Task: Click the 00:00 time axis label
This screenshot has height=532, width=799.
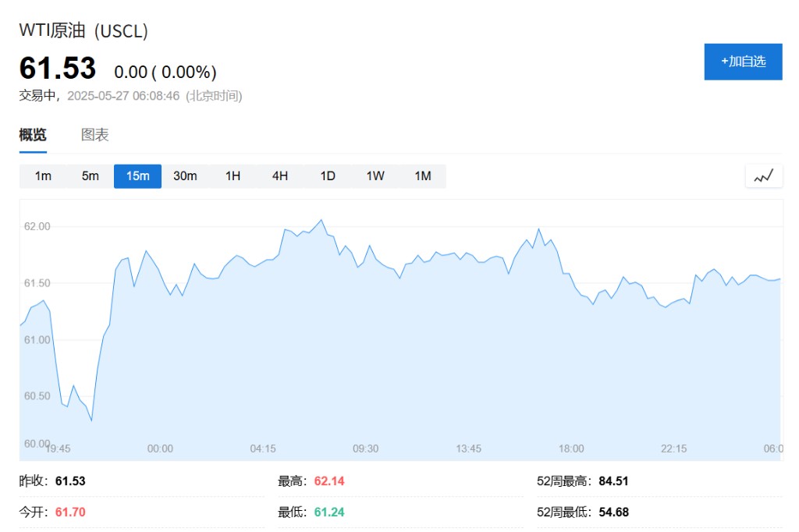Action: click(x=160, y=449)
